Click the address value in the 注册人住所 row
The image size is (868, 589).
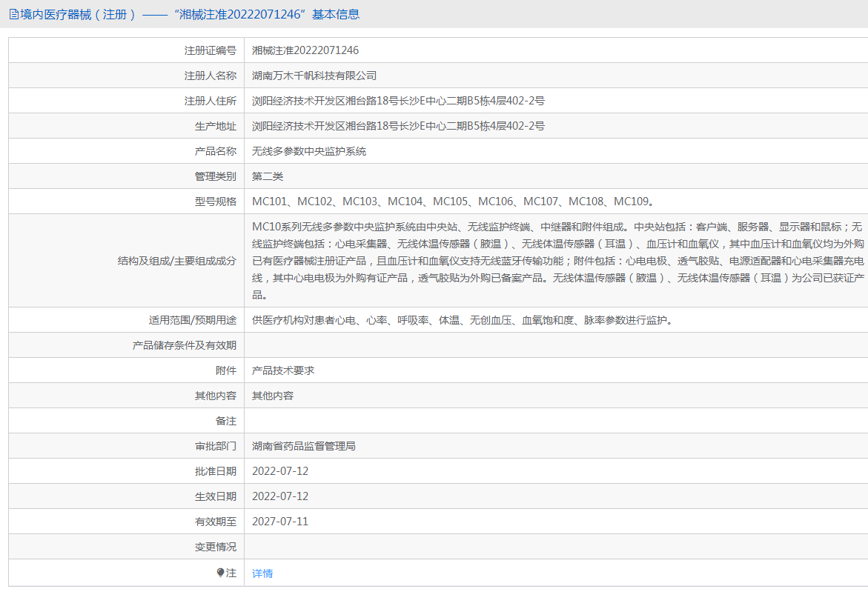(x=398, y=101)
